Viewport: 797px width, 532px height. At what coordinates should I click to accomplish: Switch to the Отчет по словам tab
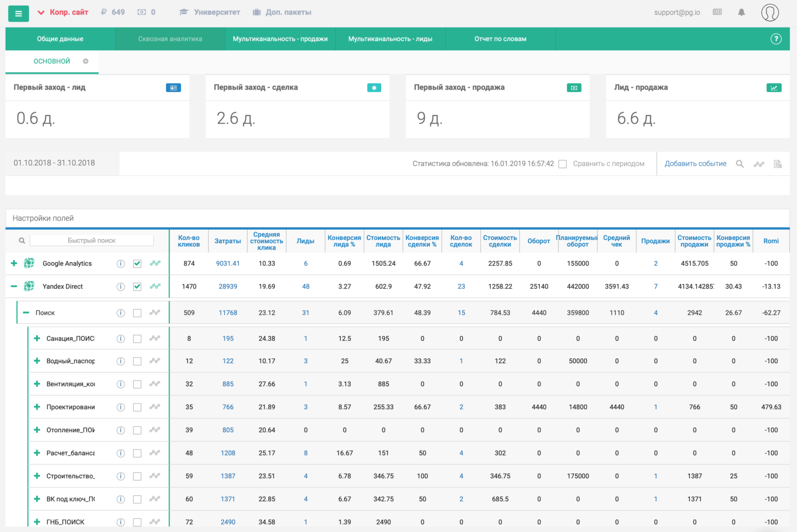pos(500,39)
